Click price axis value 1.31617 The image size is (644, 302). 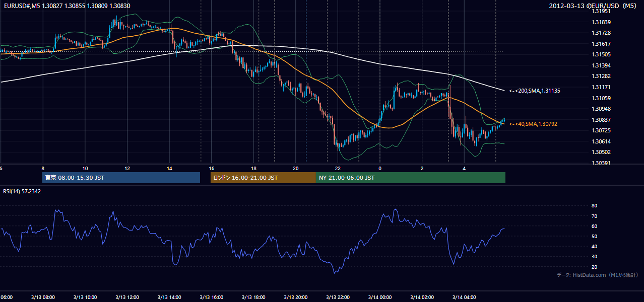601,44
